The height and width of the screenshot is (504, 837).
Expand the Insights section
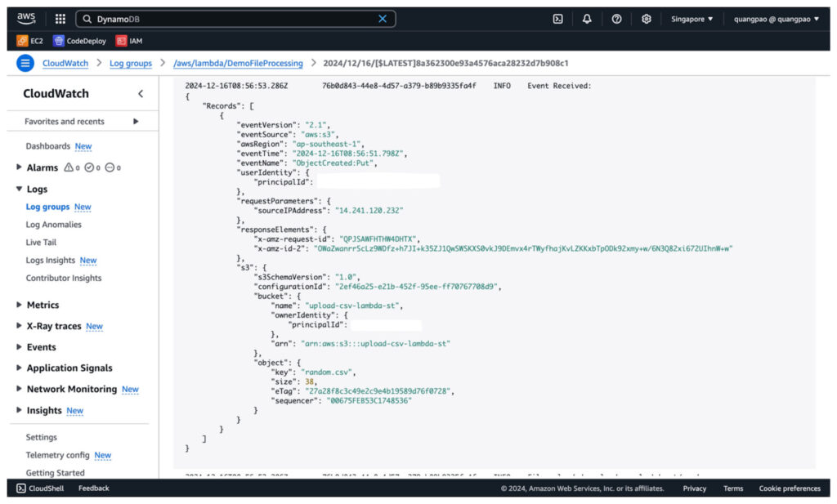point(20,409)
